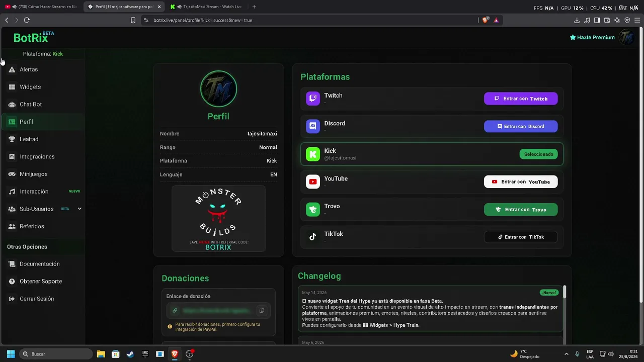Click the Referidos icon in the sidebar
The height and width of the screenshot is (362, 644).
click(x=12, y=226)
